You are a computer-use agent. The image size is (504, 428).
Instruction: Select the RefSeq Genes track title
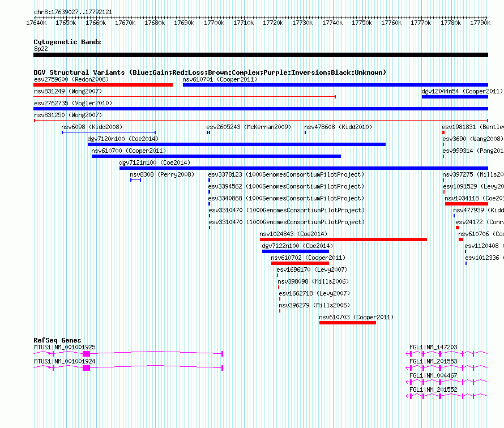tap(57, 340)
